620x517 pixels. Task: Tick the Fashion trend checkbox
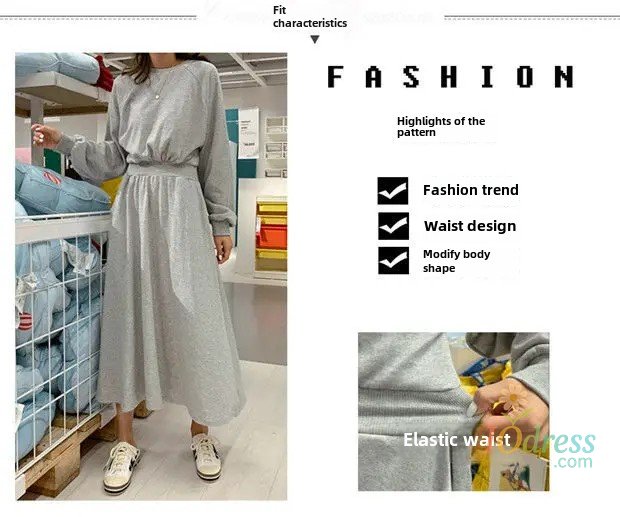[393, 191]
